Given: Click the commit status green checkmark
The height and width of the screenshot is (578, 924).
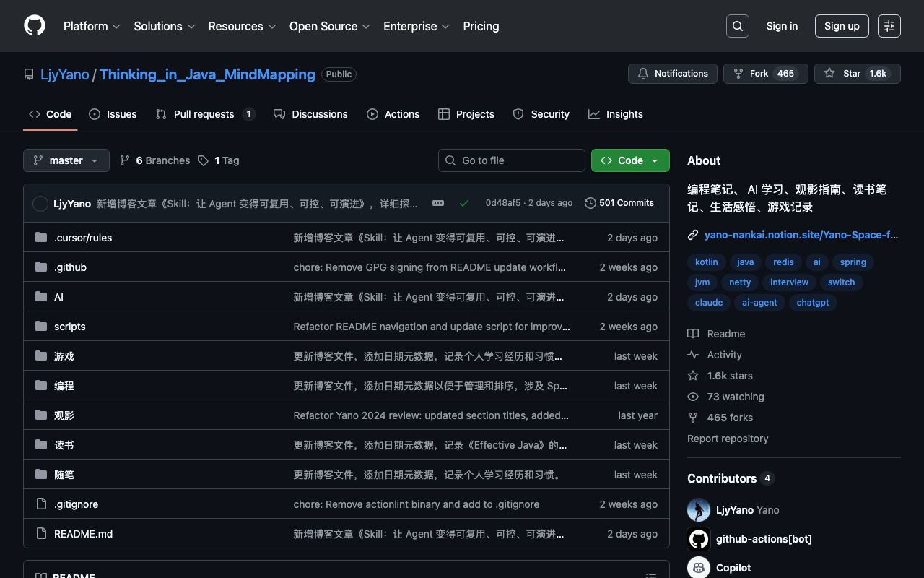Looking at the screenshot, I should 464,203.
